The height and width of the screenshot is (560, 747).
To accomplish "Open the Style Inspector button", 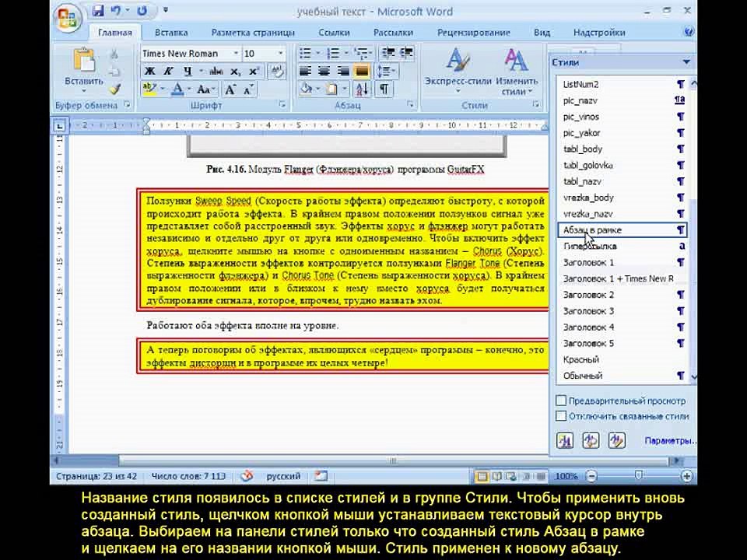I will (x=591, y=440).
